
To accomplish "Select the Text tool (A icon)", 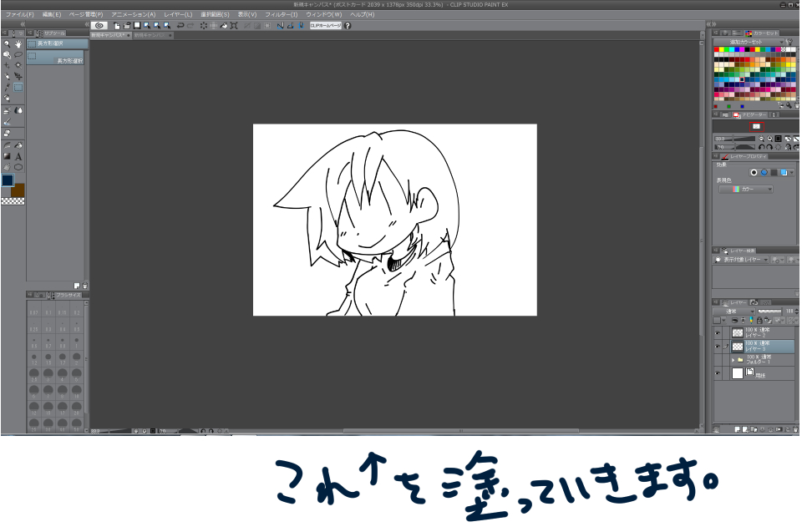I will 18,156.
